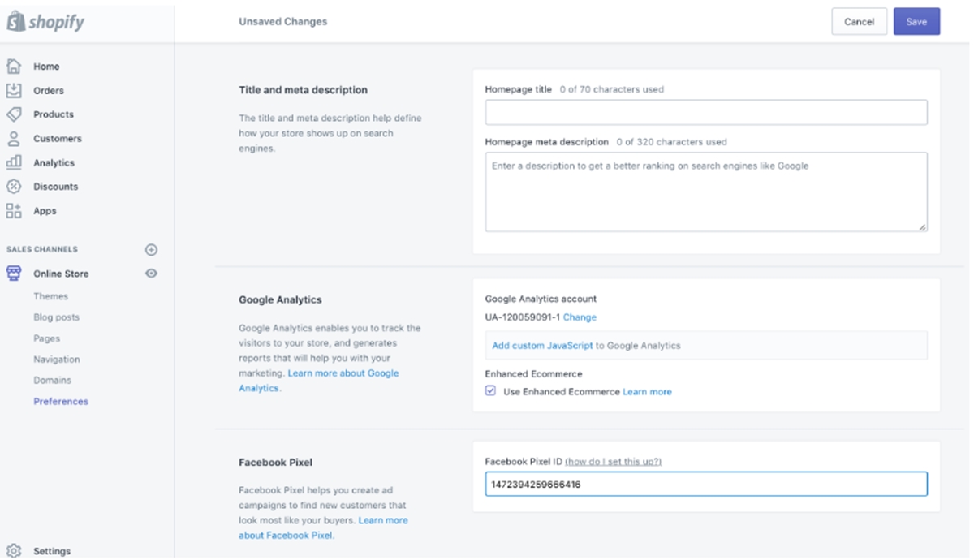Focus the Homepage title input field
This screenshot has height=560, width=974.
click(706, 113)
